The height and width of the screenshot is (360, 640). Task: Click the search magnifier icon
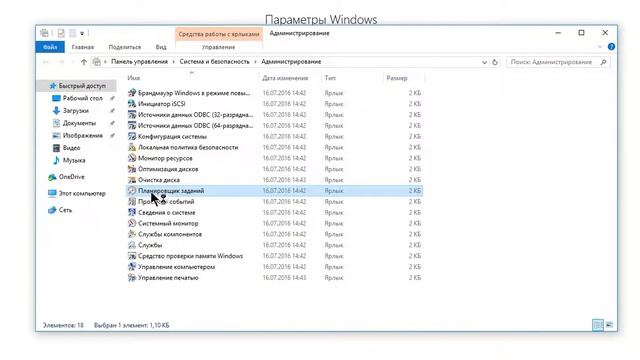click(x=603, y=62)
